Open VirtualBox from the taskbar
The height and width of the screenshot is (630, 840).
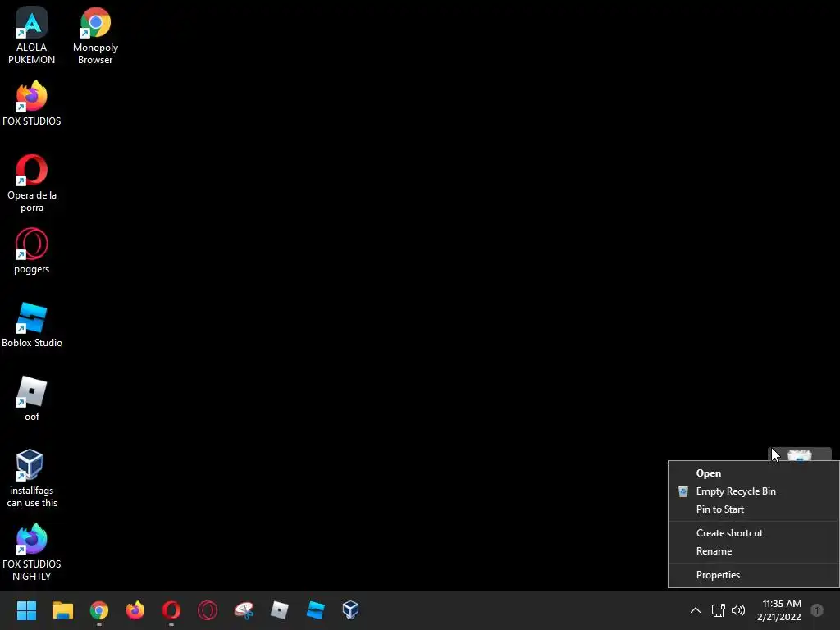pyautogui.click(x=350, y=610)
